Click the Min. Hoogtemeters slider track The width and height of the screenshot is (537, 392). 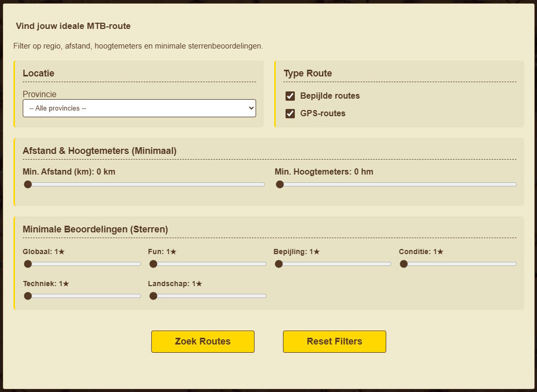point(396,184)
